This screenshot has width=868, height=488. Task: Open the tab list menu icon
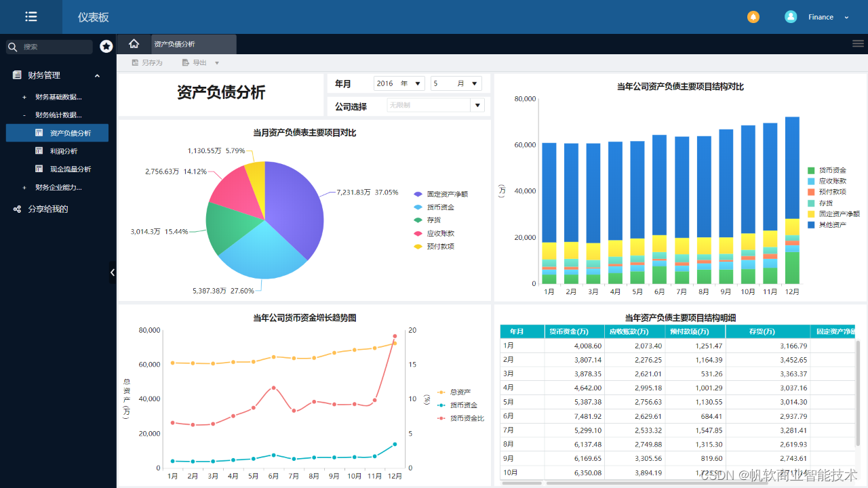(858, 43)
